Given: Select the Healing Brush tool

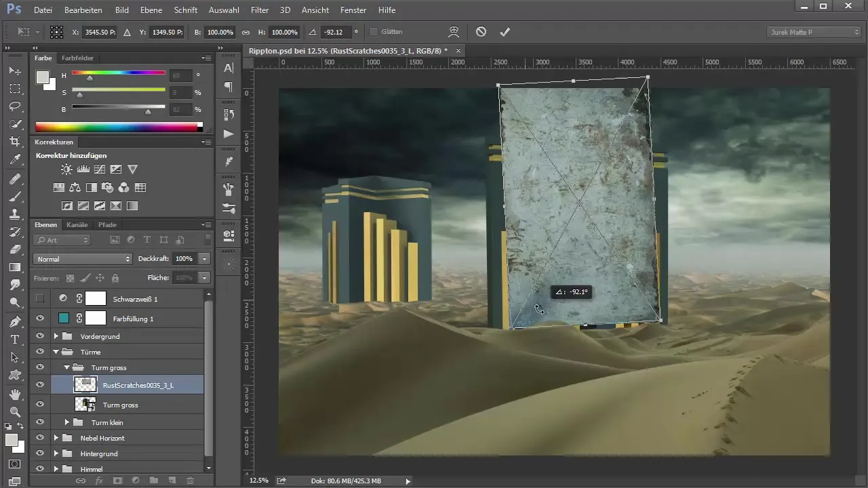Looking at the screenshot, I should [x=15, y=179].
